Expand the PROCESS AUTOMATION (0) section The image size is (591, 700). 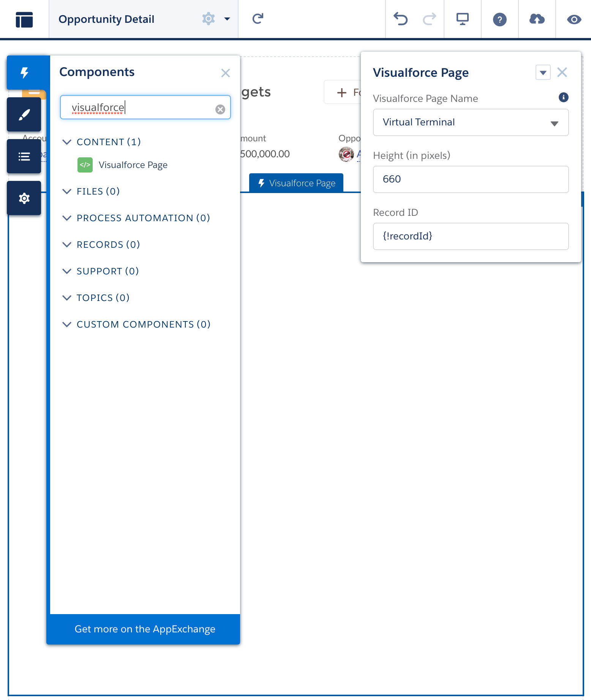136,218
